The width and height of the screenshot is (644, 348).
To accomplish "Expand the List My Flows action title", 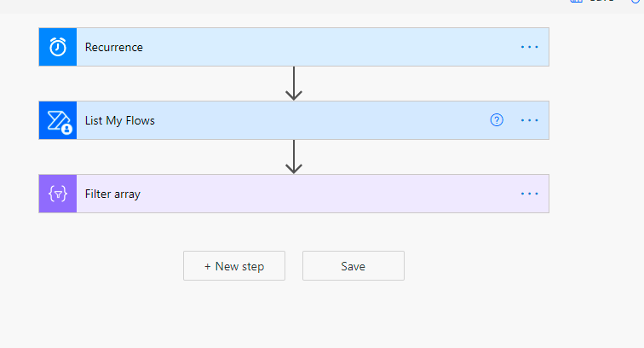I will coord(119,120).
